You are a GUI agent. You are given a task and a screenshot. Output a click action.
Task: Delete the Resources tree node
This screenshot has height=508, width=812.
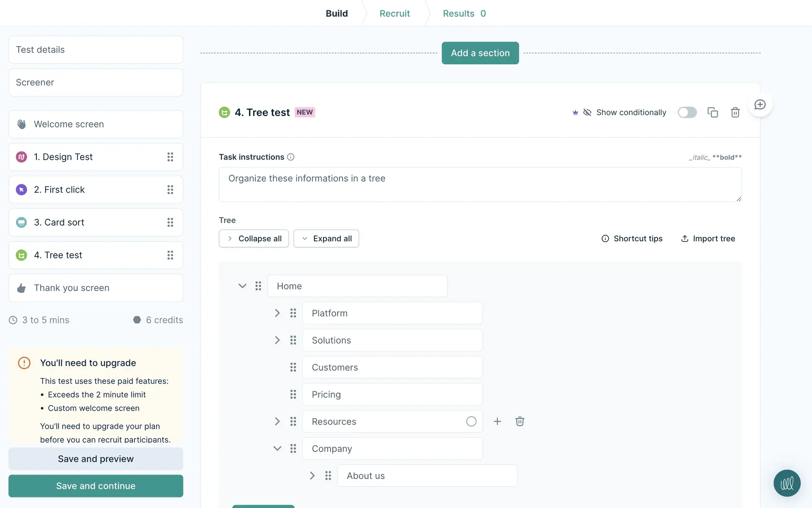520,421
